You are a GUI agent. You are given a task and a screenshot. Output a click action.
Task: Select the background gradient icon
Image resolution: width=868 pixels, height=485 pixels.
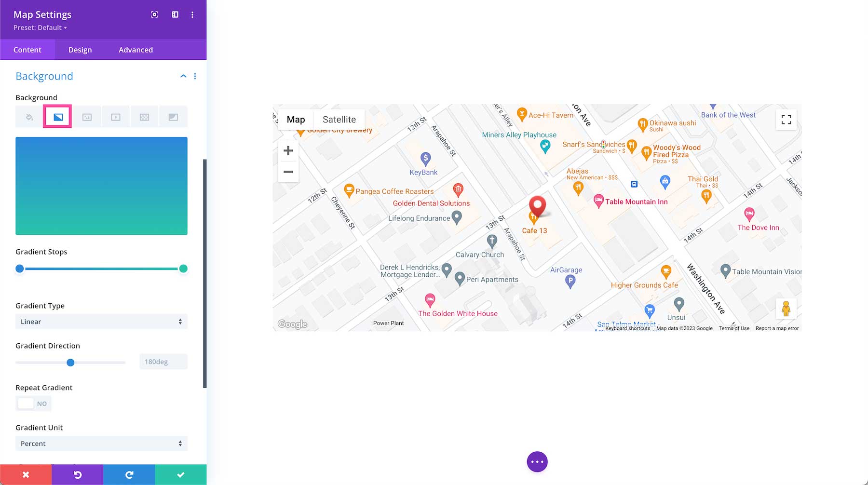click(x=58, y=117)
